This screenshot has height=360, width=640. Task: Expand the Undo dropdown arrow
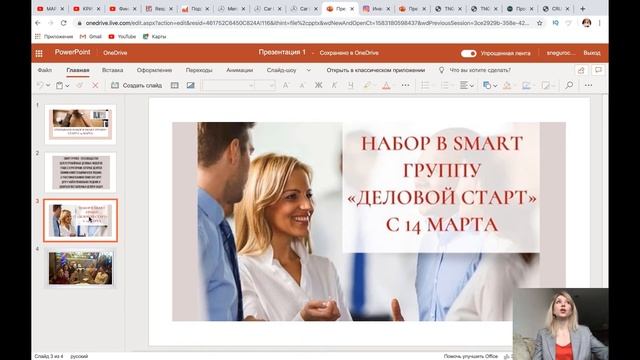pyautogui.click(x=48, y=85)
